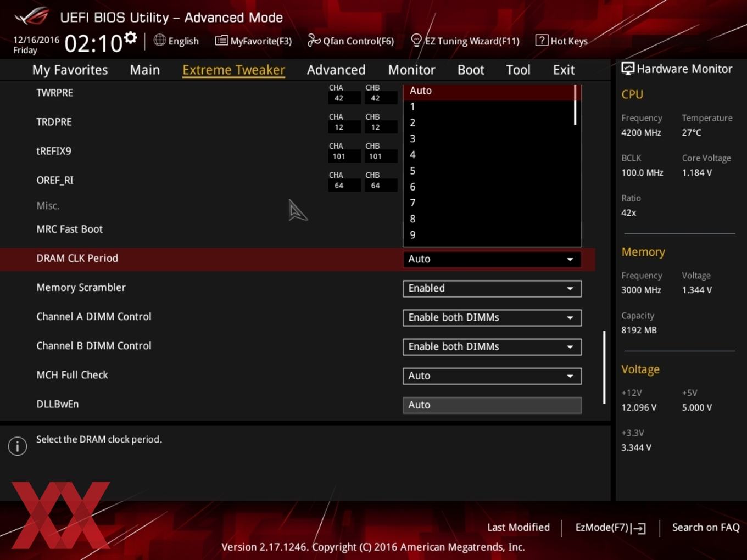Click the 4200 MHz CPU frequency value
The height and width of the screenshot is (560, 747).
pos(641,132)
